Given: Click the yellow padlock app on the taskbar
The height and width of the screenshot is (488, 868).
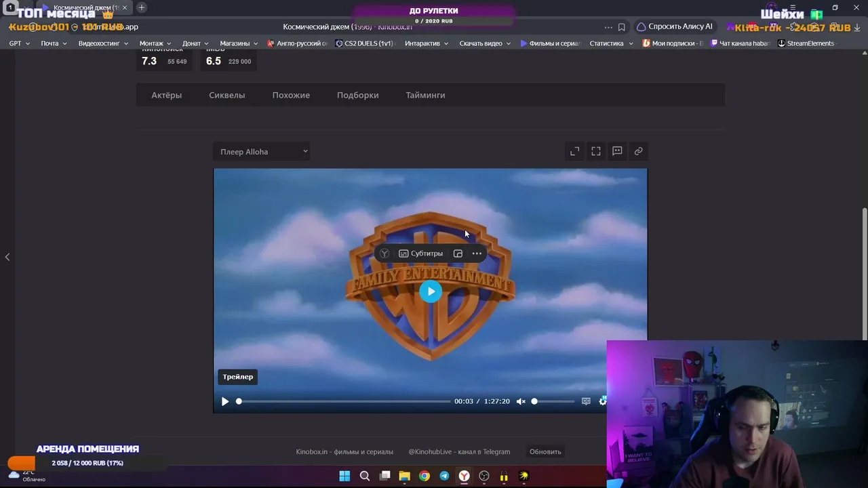Looking at the screenshot, I should [x=504, y=476].
